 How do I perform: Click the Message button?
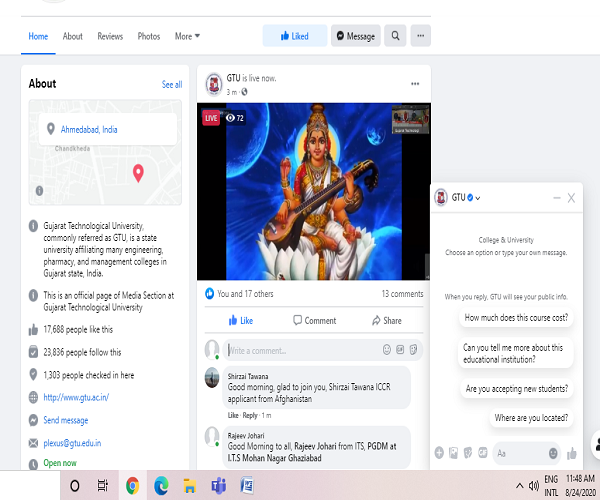pyautogui.click(x=356, y=36)
